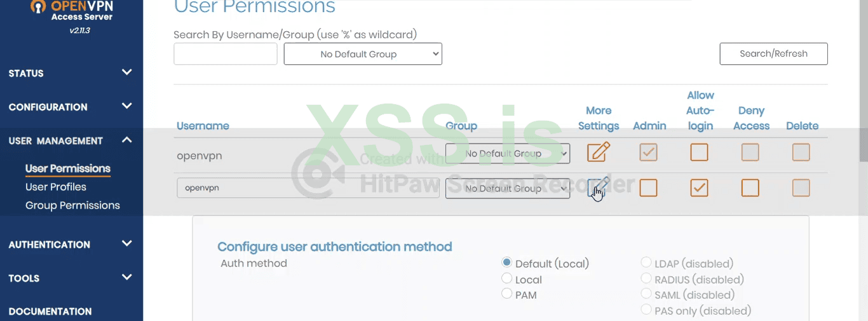The width and height of the screenshot is (868, 321).
Task: Go to User Permissions page
Action: coord(68,168)
